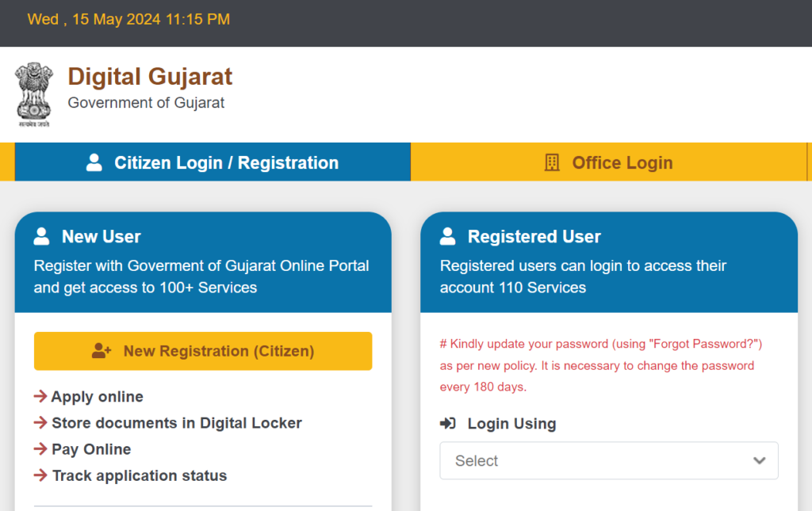Click the building icon beside Office Login

tap(552, 162)
